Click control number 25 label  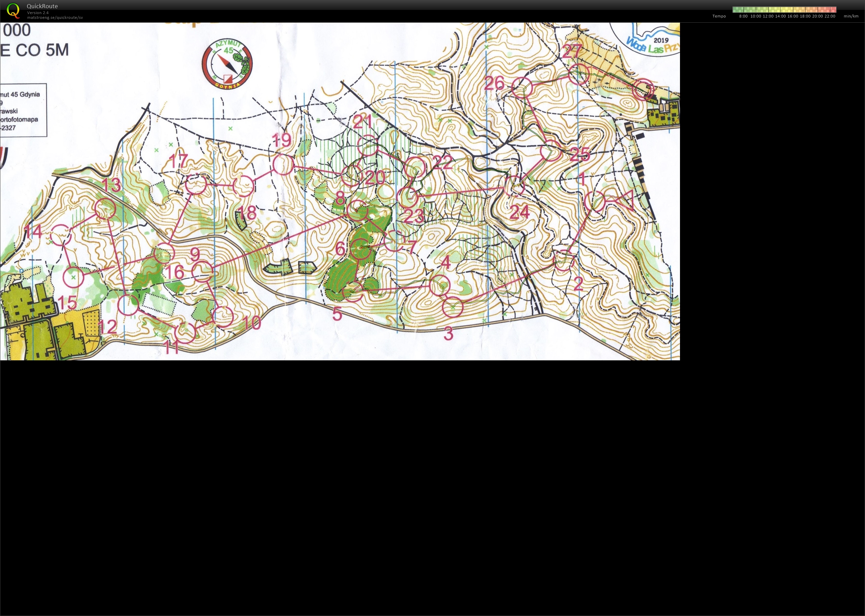pyautogui.click(x=580, y=154)
